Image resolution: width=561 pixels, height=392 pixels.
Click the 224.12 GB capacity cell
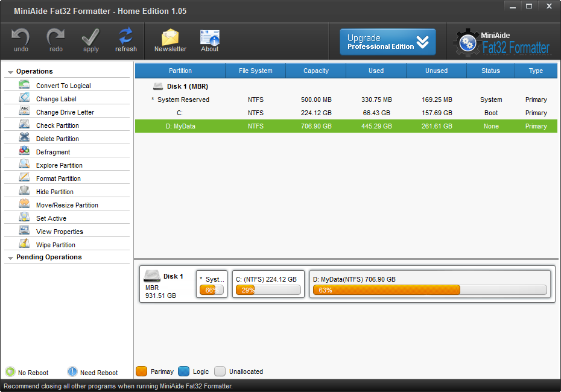click(316, 113)
